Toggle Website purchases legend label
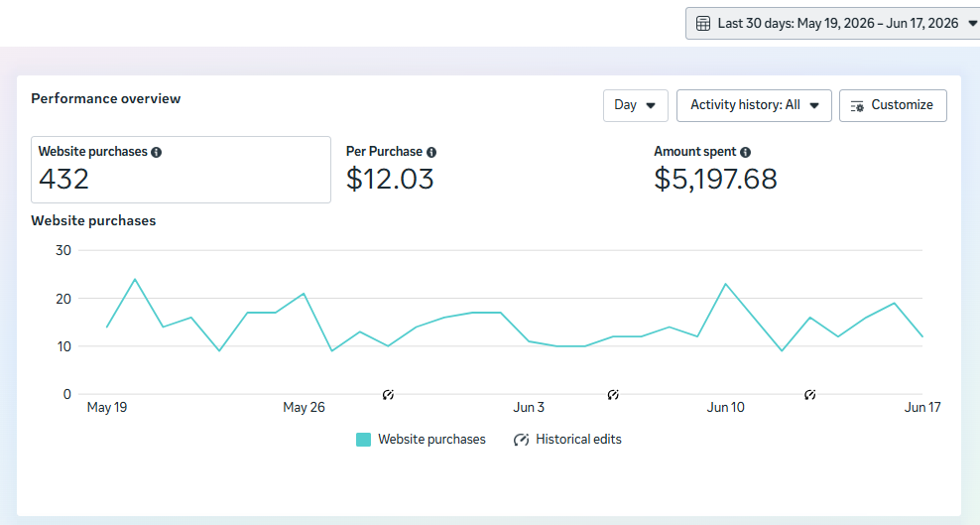The height and width of the screenshot is (525, 980). (431, 440)
